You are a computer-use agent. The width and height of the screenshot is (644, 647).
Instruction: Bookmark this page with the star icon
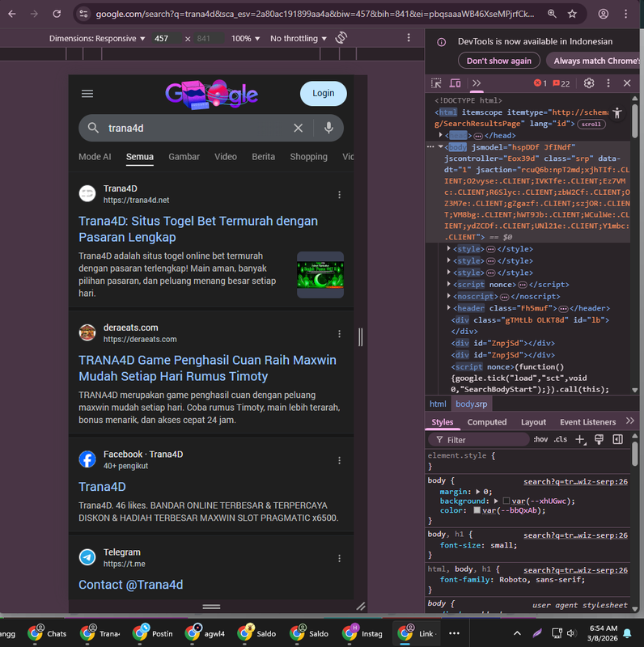click(x=572, y=14)
